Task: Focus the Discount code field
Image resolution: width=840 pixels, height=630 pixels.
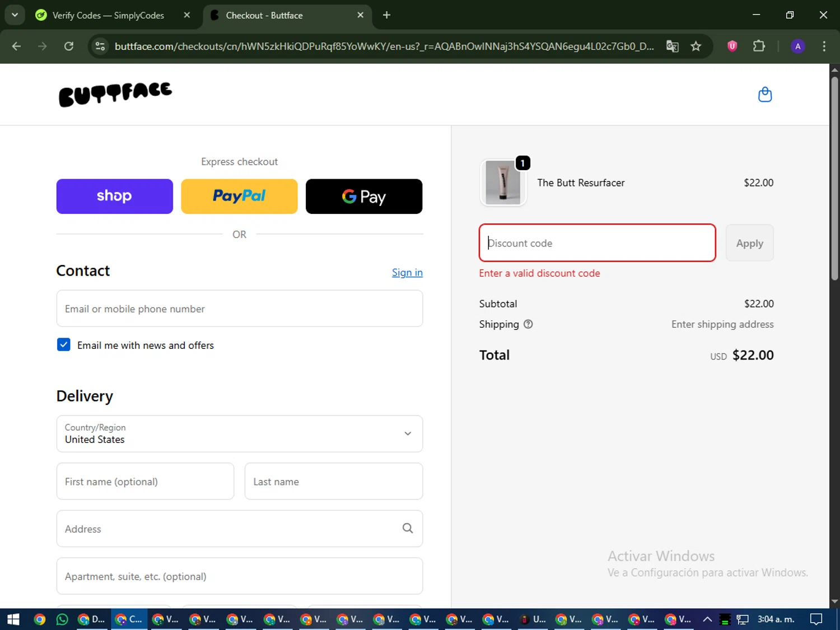Action: click(598, 243)
